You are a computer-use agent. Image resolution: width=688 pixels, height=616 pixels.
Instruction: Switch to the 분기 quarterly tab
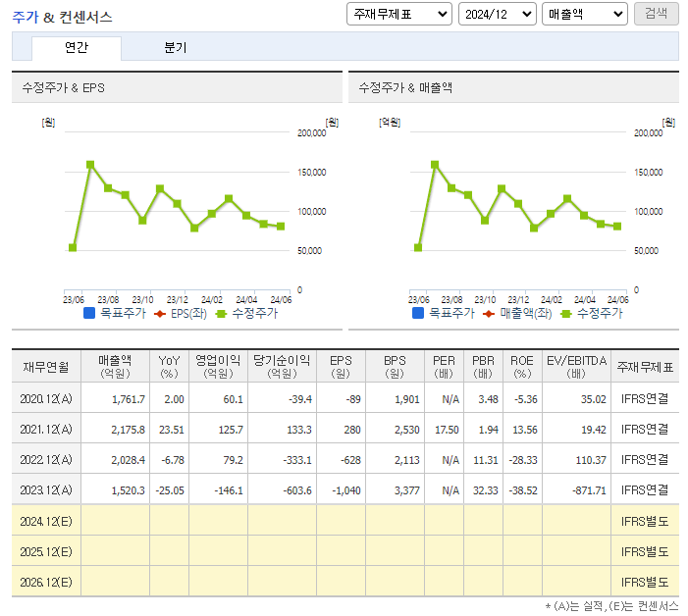(175, 47)
